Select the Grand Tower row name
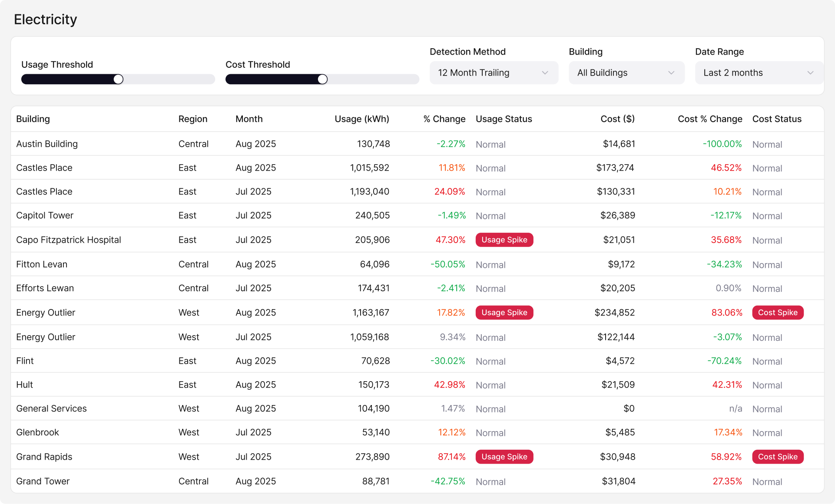 (x=43, y=481)
